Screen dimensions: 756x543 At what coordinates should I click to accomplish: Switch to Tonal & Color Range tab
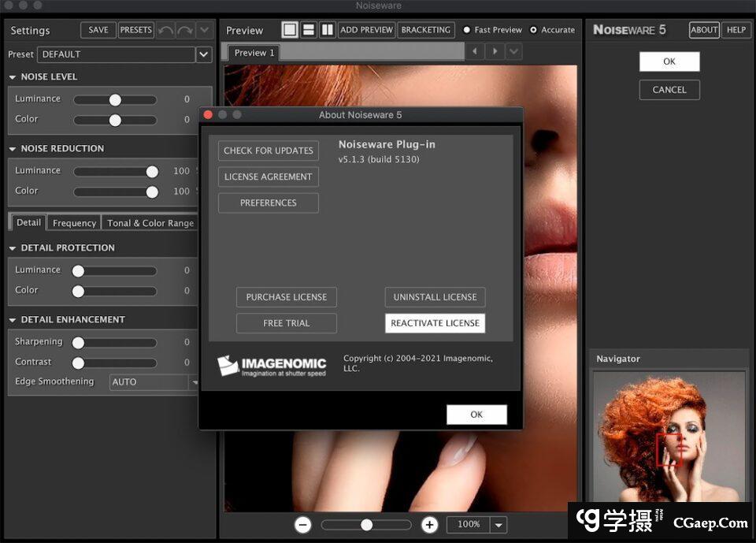pos(150,223)
